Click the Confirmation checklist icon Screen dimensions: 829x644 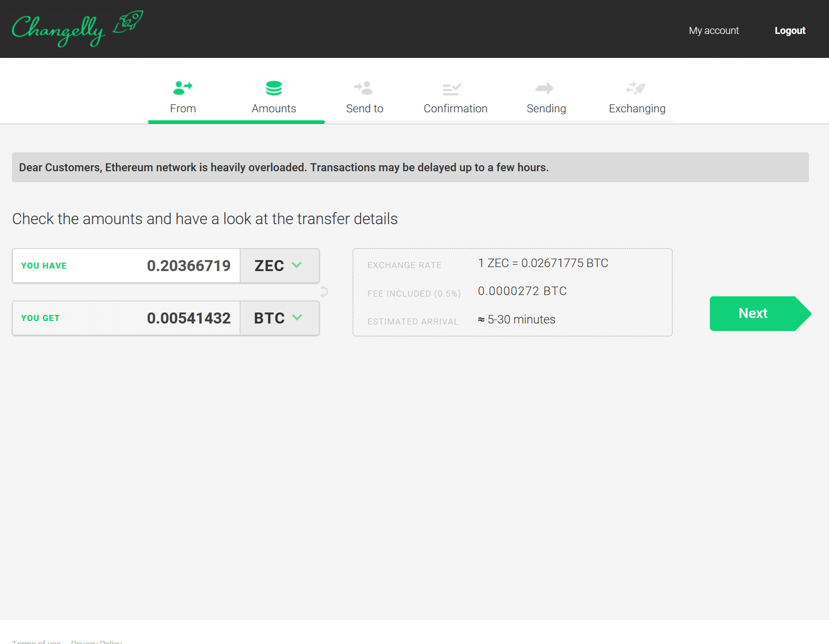[452, 89]
